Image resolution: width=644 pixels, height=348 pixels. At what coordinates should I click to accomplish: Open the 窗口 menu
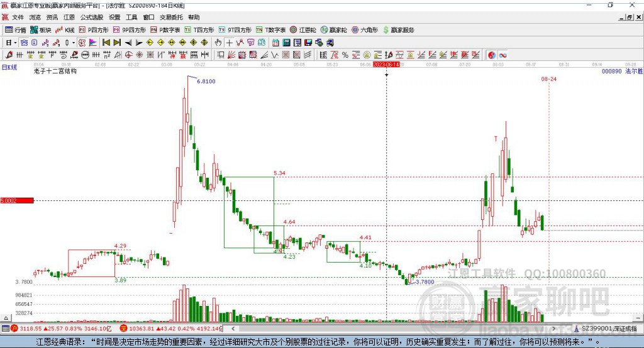(148, 17)
